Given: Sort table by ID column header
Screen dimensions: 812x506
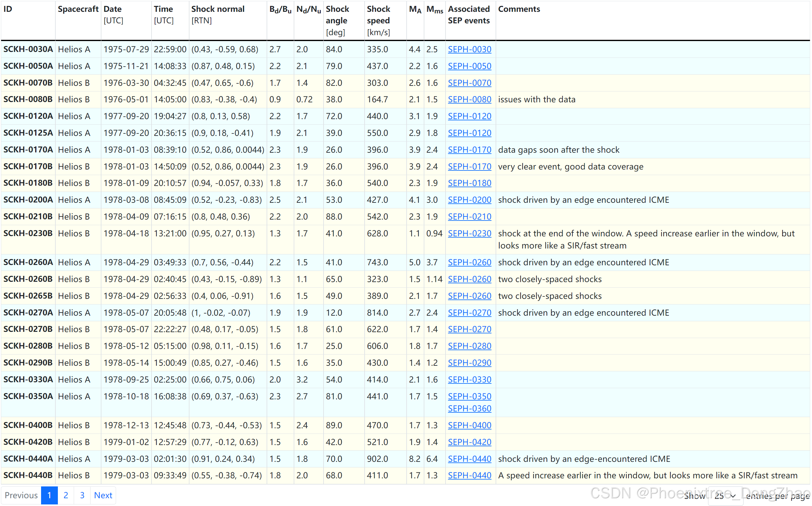Looking at the screenshot, I should 8,9.
